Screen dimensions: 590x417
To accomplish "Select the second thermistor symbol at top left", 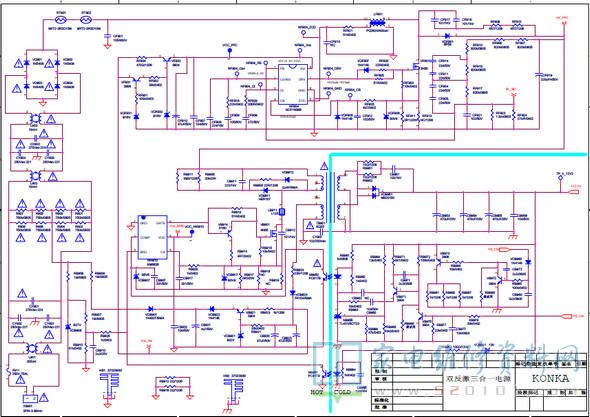I will tap(87, 19).
